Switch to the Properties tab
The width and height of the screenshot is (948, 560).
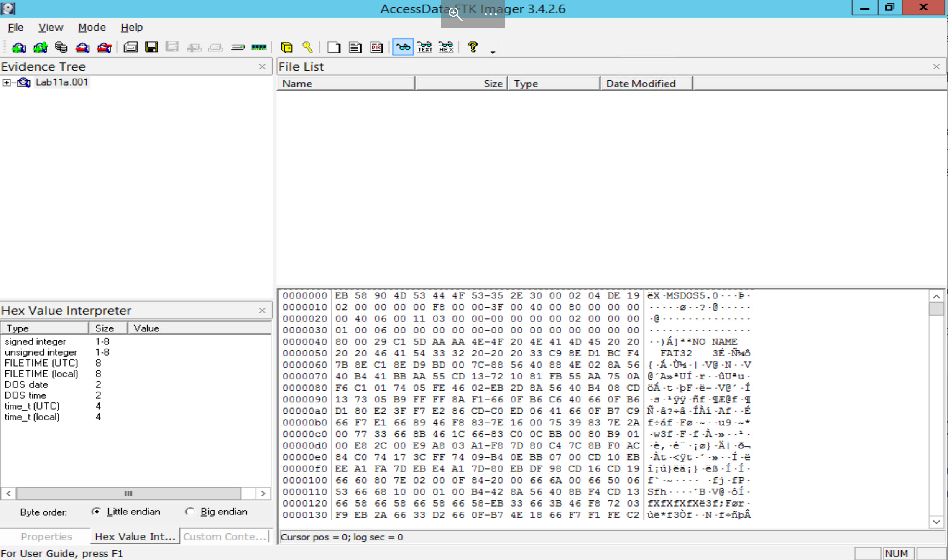[x=46, y=537]
